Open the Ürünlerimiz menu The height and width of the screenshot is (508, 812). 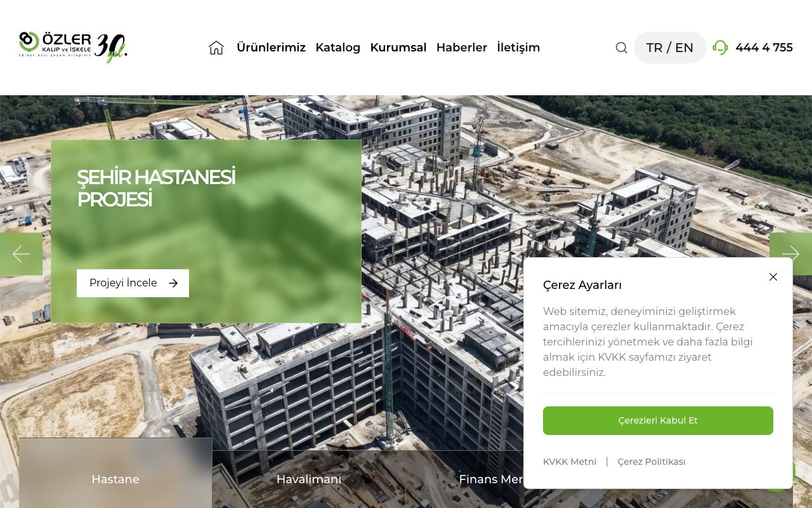point(271,48)
